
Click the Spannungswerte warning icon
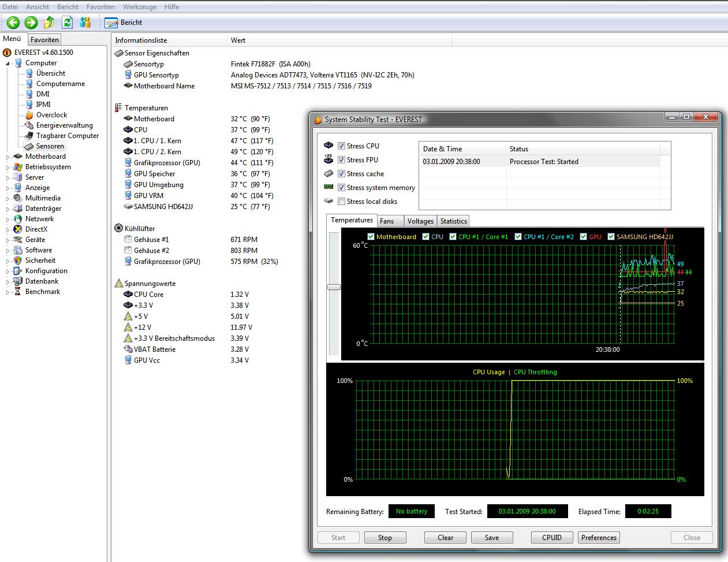pos(118,284)
